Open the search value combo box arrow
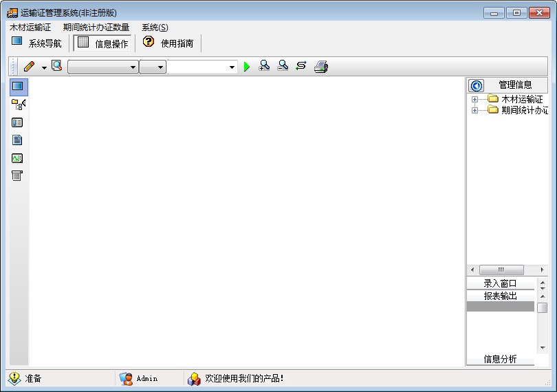557x392 pixels. [x=232, y=67]
